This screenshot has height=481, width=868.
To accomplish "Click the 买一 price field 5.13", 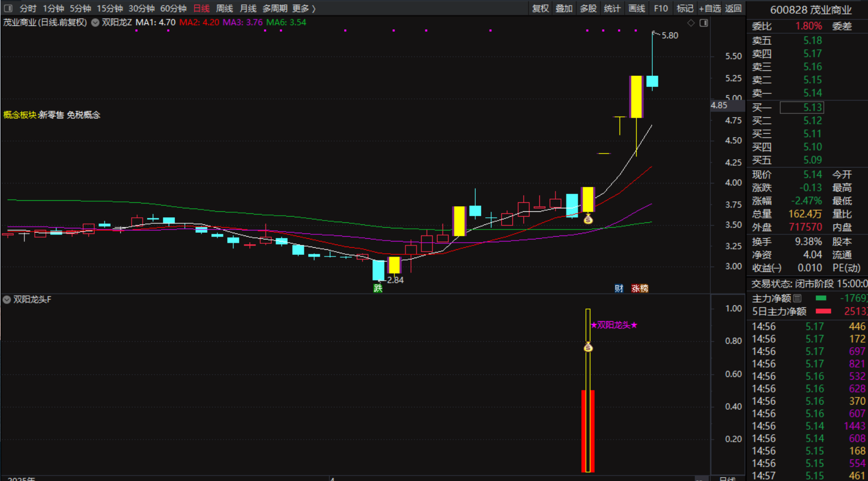I will tap(802, 107).
